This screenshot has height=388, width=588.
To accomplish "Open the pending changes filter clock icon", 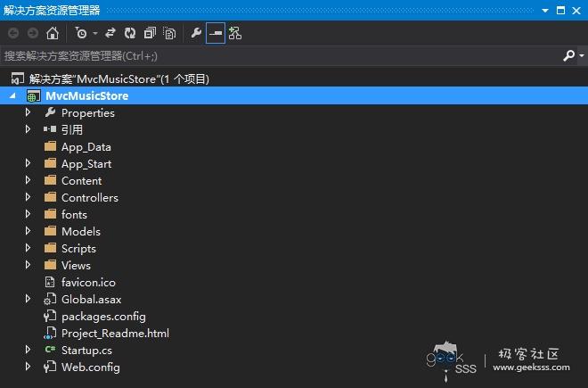I will pyautogui.click(x=80, y=33).
